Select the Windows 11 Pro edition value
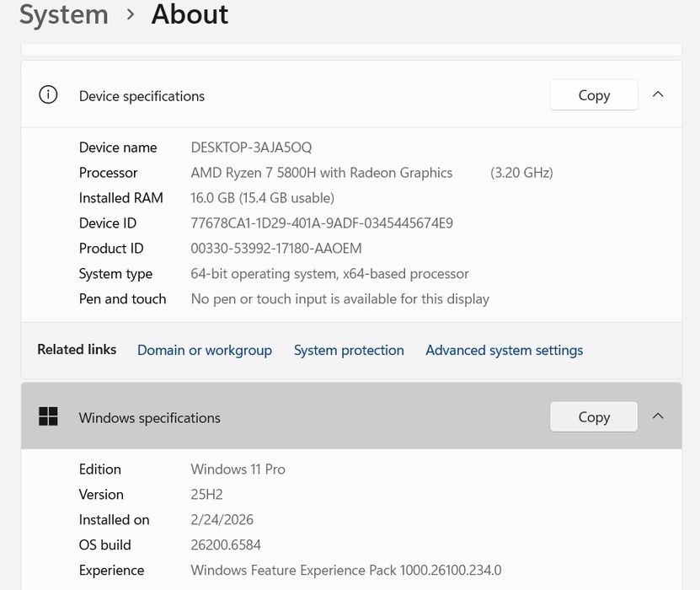The image size is (700, 590). point(238,469)
